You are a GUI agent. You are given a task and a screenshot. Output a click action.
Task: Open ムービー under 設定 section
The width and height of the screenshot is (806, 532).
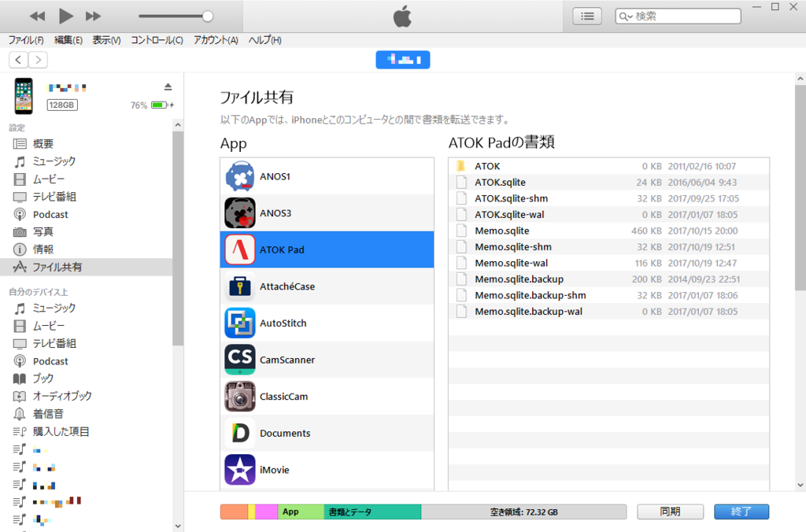[87, 179]
